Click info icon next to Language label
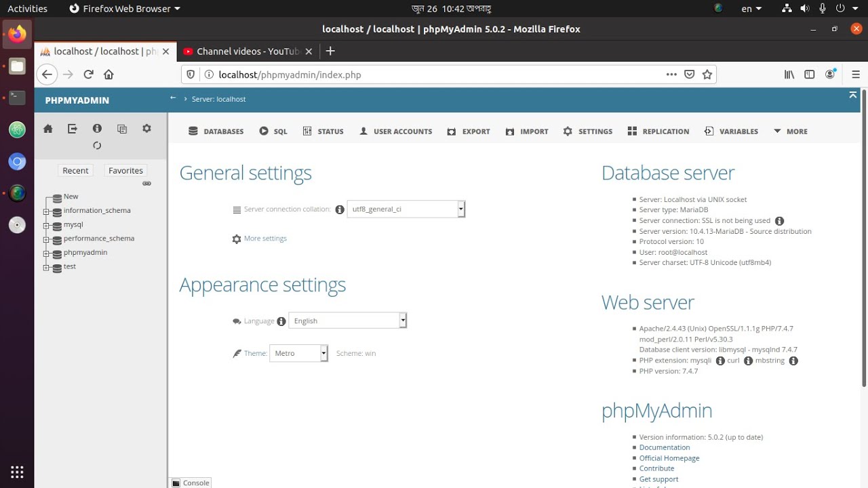The width and height of the screenshot is (868, 488). [x=281, y=321]
